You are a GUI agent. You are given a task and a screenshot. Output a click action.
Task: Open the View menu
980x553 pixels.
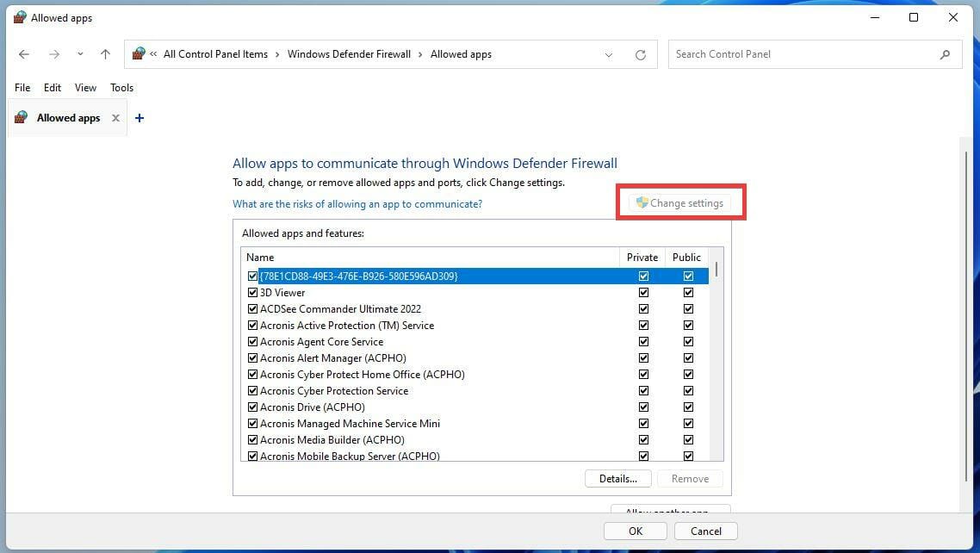[85, 88]
